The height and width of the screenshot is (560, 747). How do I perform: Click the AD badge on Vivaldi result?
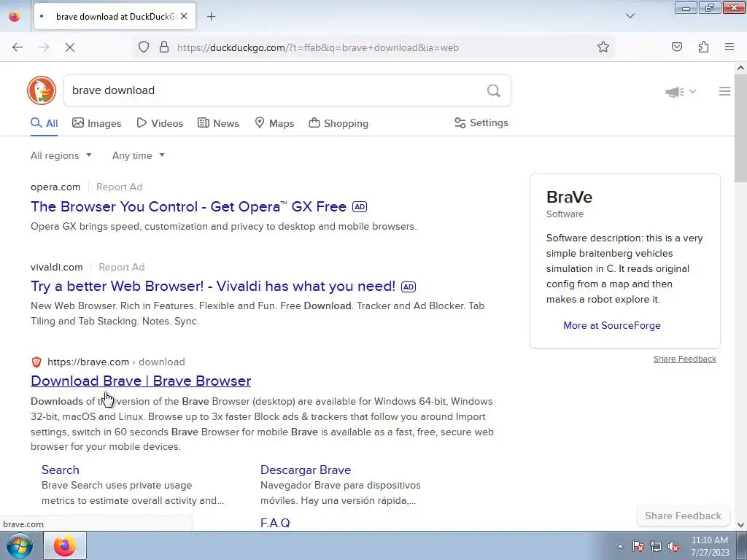(x=409, y=287)
